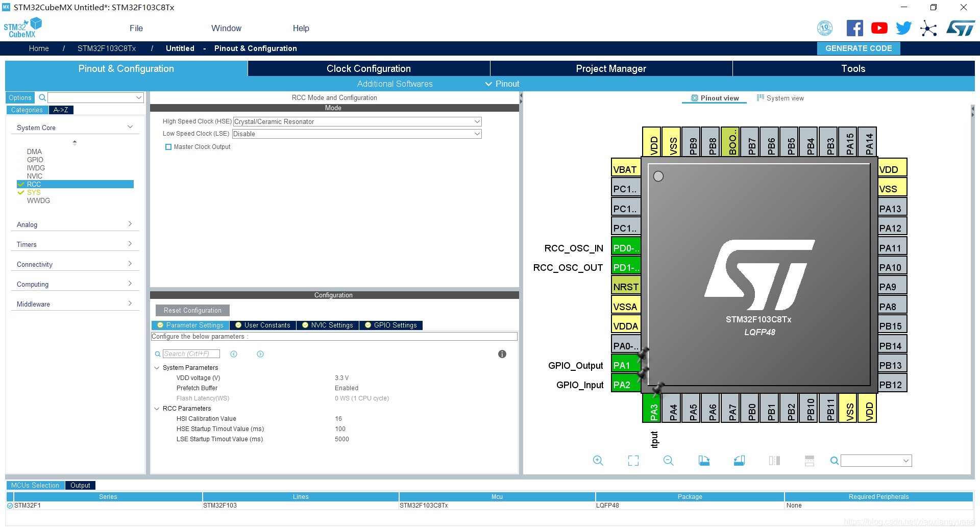Collapse the System Parameters group
Image resolution: width=980 pixels, height=531 pixels.
(x=157, y=368)
